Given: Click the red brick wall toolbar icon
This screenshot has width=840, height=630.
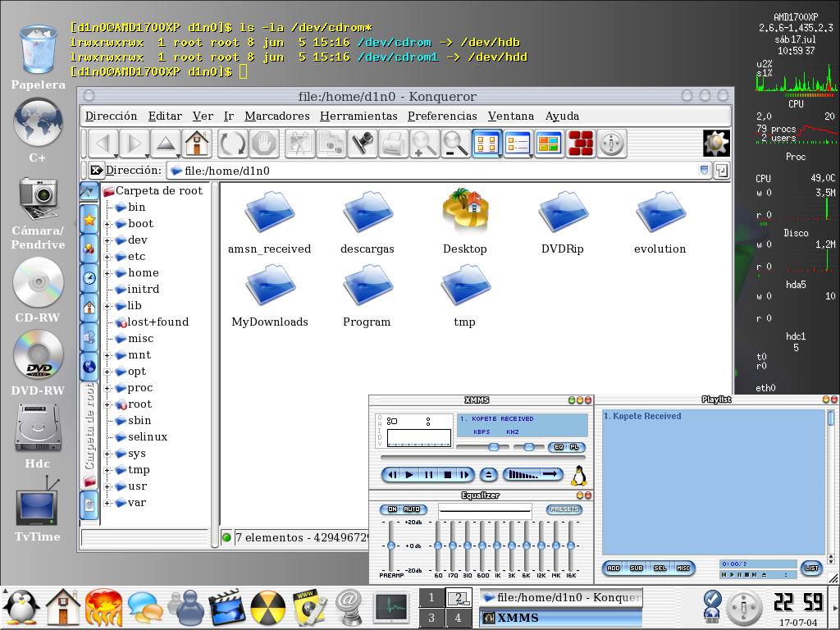Looking at the screenshot, I should click(x=581, y=144).
